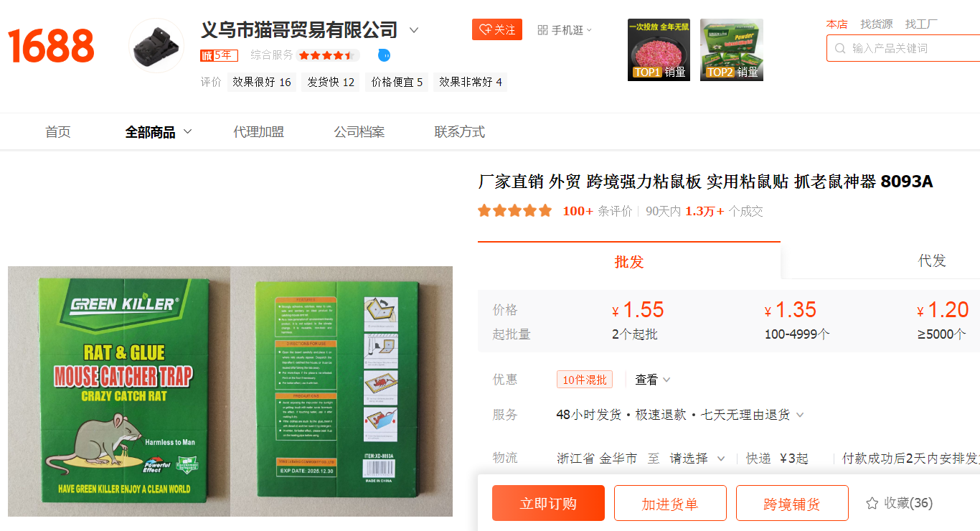Image resolution: width=980 pixels, height=531 pixels.
Task: Open the product back package photo
Action: coord(341,392)
